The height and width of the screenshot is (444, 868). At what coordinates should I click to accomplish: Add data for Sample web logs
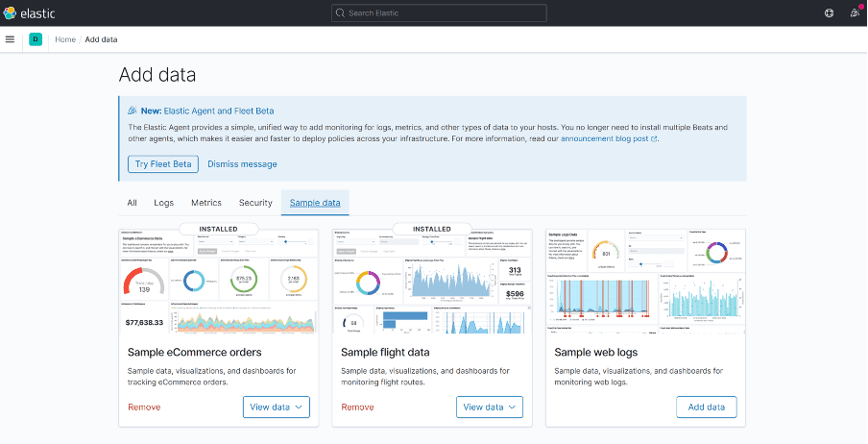click(x=707, y=407)
